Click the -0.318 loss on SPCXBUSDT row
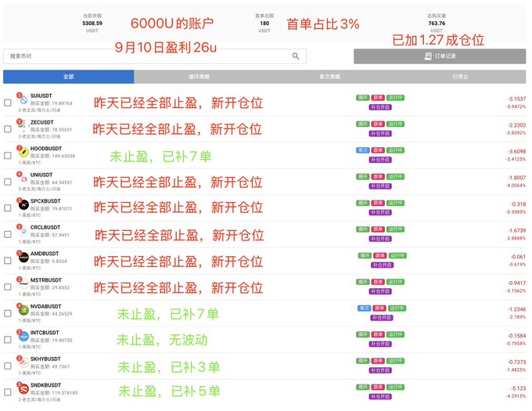Viewport: 532px width, 411px height. [519, 204]
